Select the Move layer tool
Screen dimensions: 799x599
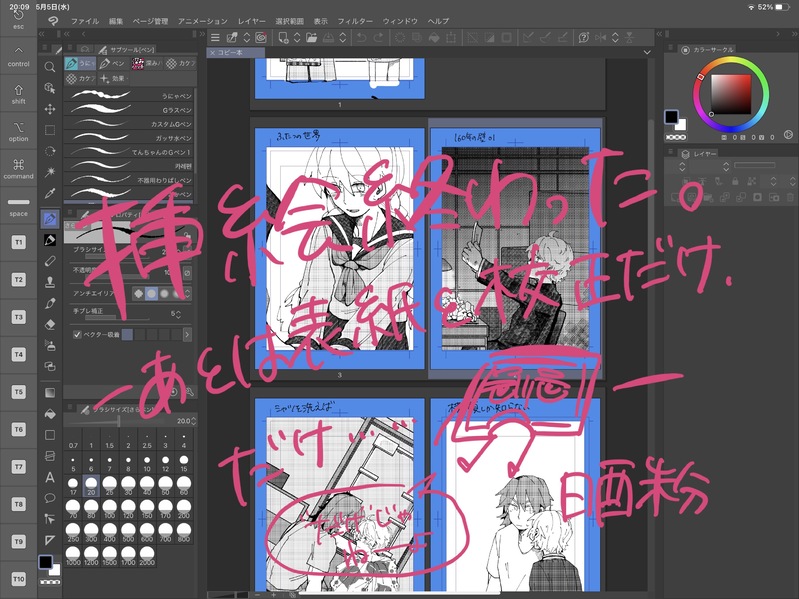coord(49,109)
